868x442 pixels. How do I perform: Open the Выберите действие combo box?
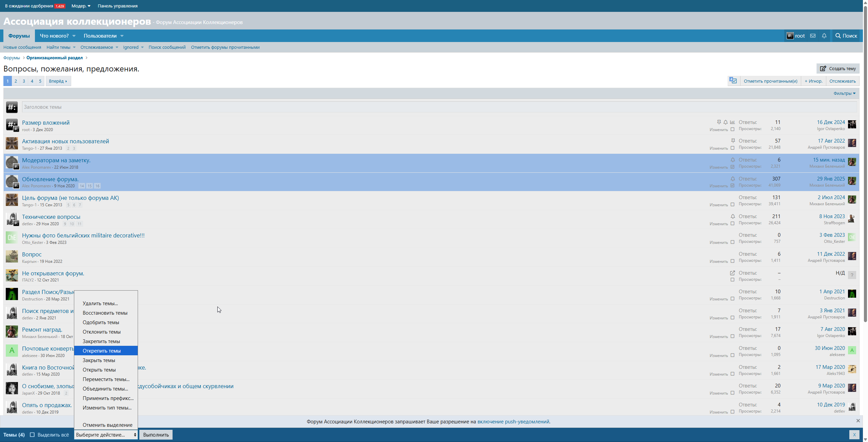(106, 435)
